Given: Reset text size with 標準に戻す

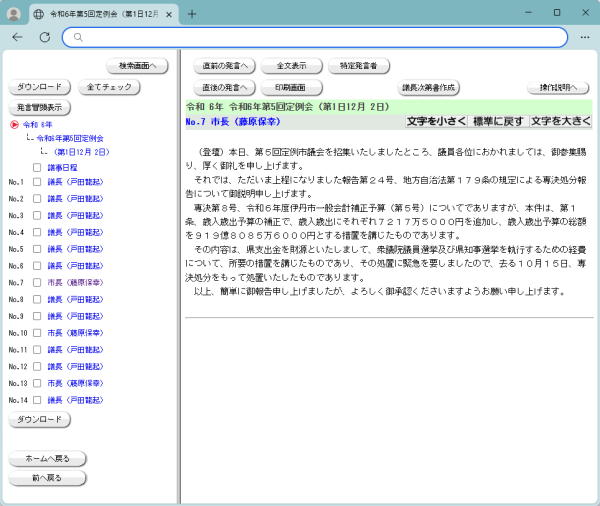Looking at the screenshot, I should point(498,121).
